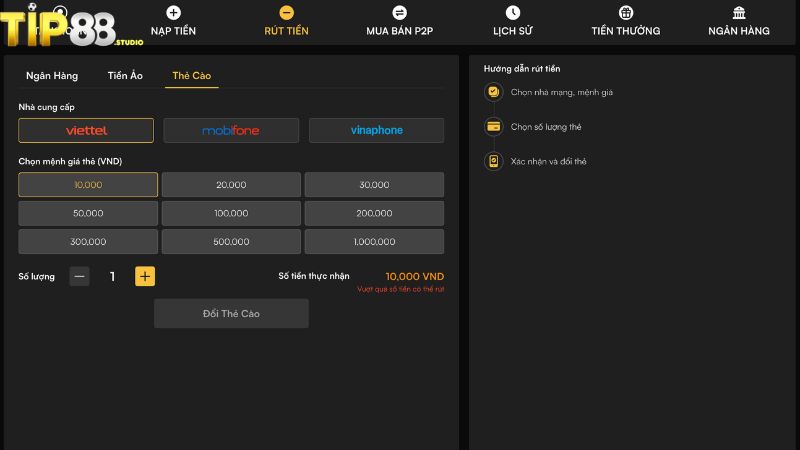Click the phone icon beside Xác nhận và đổi thẻ

click(493, 161)
